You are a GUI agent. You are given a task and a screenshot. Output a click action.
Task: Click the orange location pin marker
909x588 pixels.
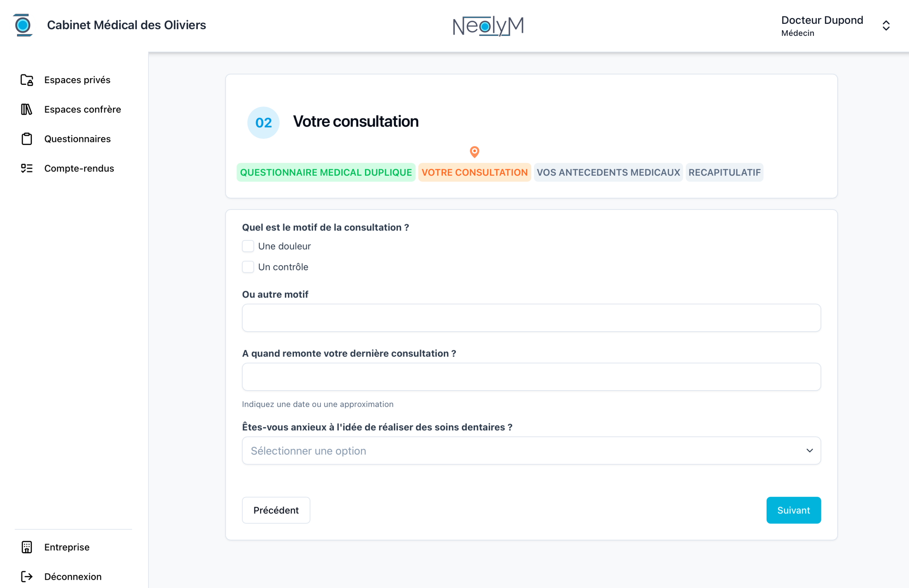tap(474, 152)
